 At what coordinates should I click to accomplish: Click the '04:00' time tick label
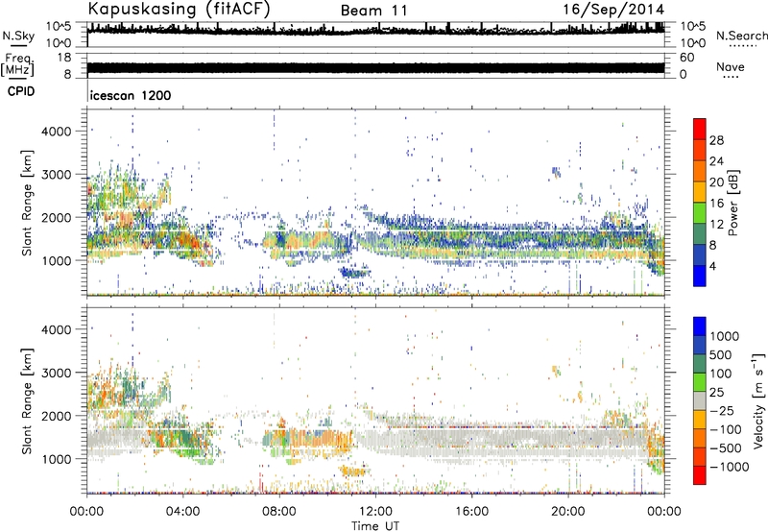pos(182,512)
